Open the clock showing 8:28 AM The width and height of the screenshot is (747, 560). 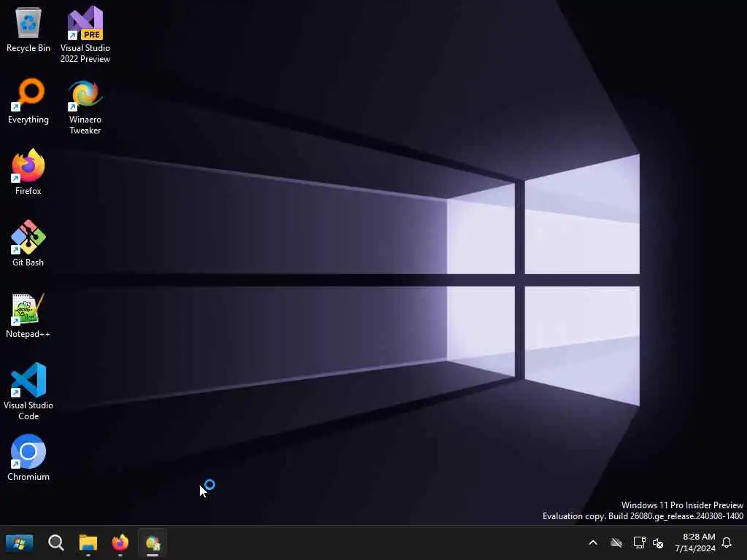click(x=695, y=542)
